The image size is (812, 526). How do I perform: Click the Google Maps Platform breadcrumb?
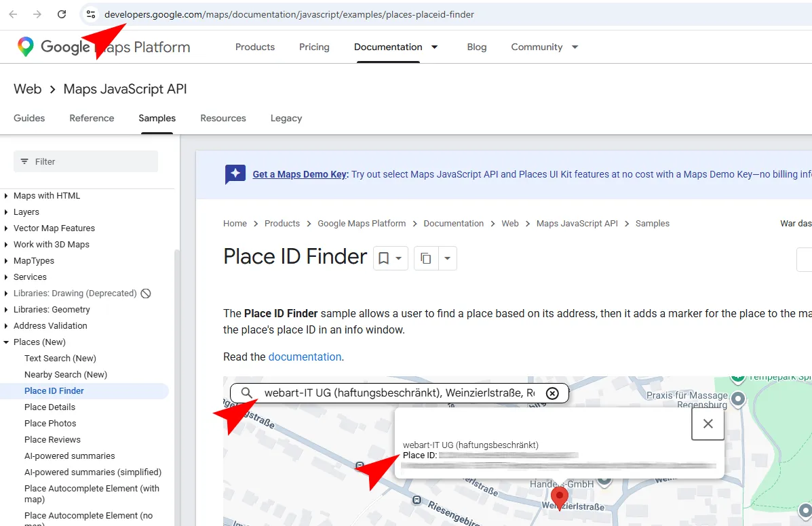click(362, 224)
